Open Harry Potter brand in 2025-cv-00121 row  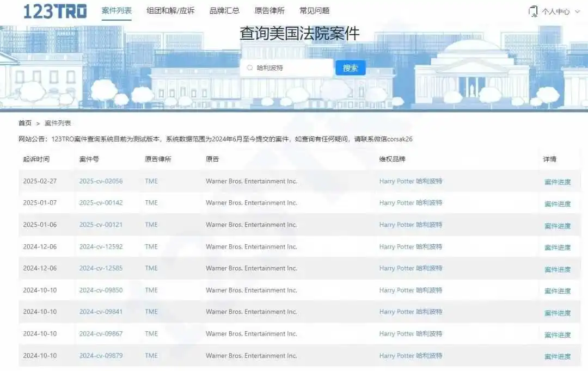point(411,225)
